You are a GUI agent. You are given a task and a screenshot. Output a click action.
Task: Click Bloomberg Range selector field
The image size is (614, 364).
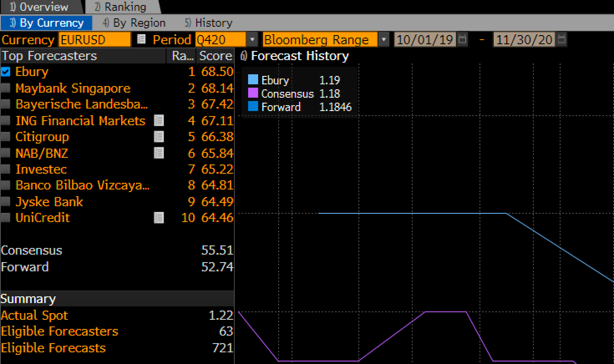click(x=320, y=40)
